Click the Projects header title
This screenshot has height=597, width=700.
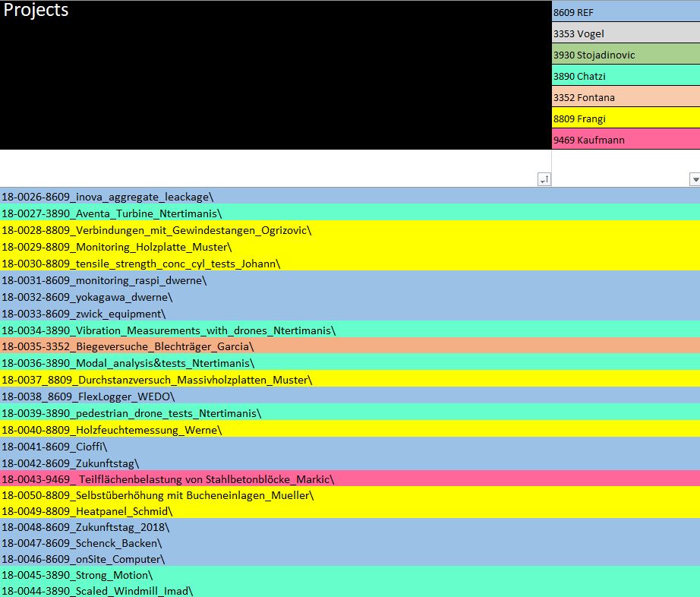[x=36, y=10]
